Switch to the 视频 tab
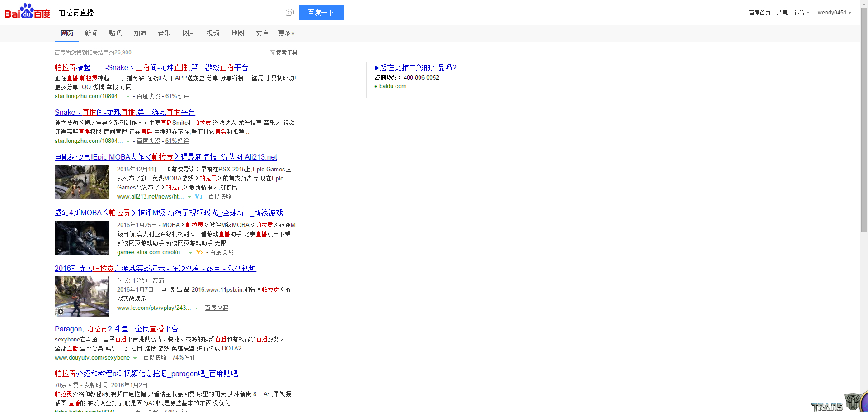 [213, 33]
